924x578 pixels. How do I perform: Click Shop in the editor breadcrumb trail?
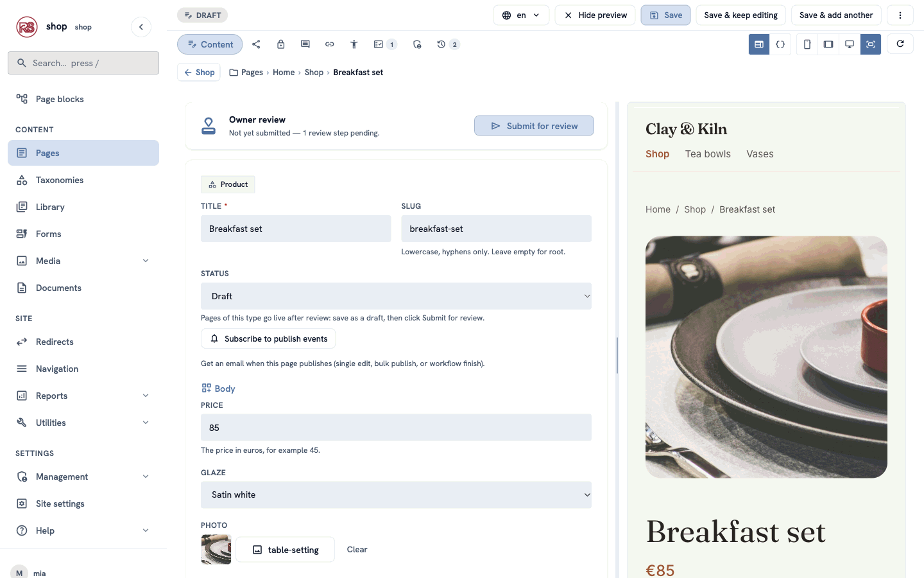314,73
